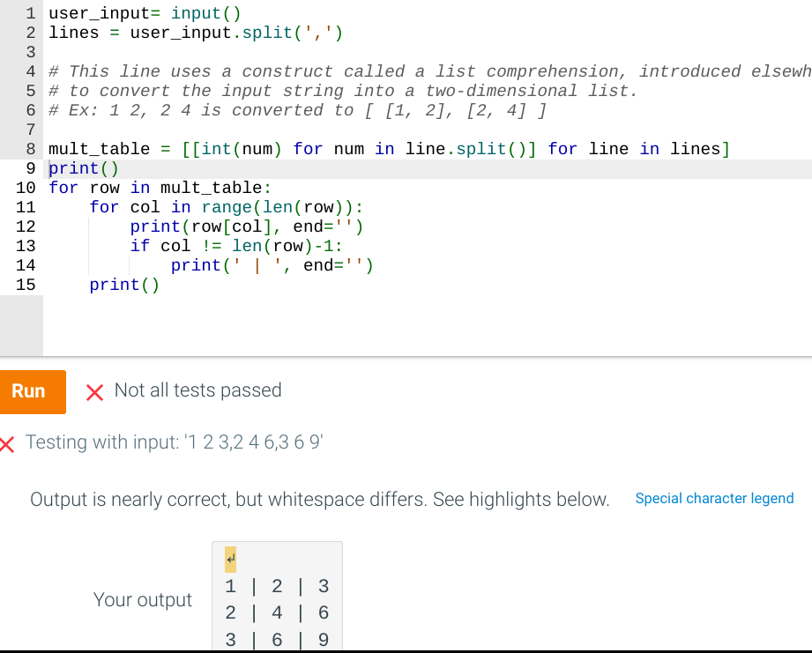Click the value 9 in the output table
Screen dimensions: 812x653
323,639
